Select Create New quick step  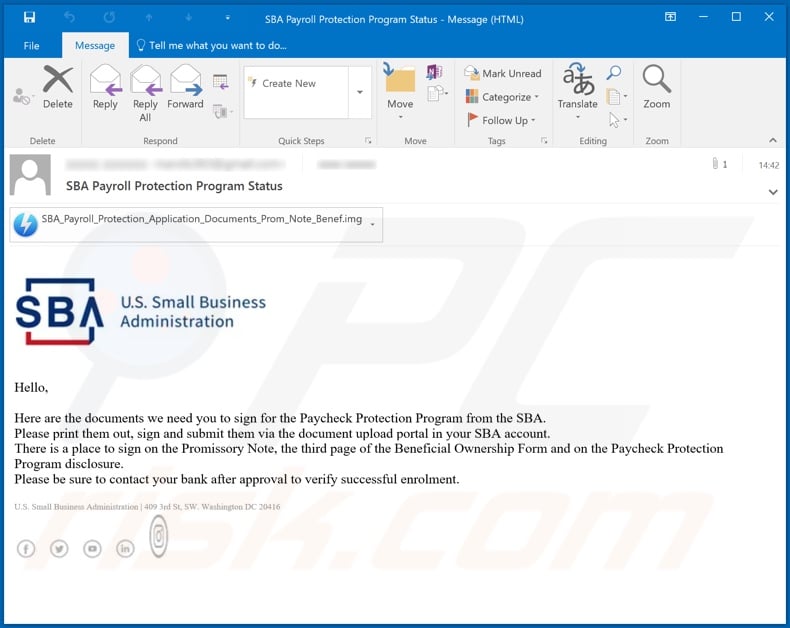pos(296,83)
